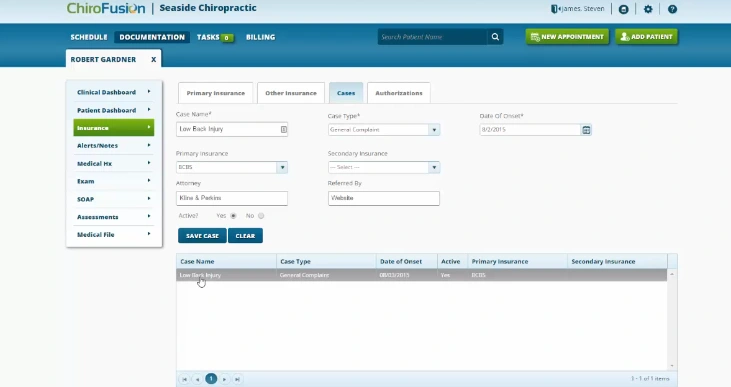
Task: Go to next page of cases grid
Action: (224, 379)
